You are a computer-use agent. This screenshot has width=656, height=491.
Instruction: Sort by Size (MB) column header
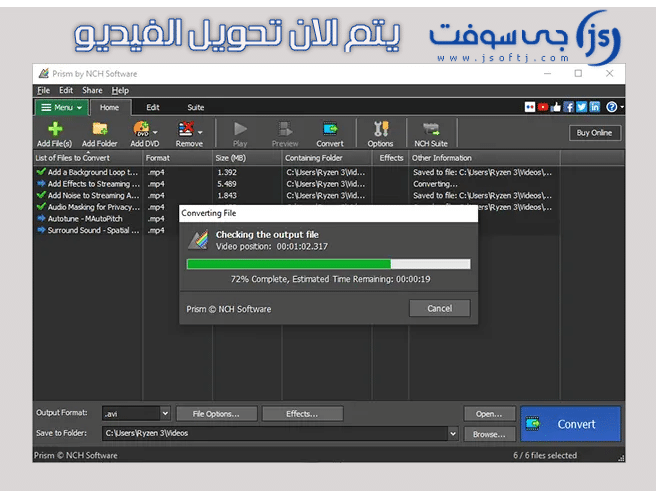tap(247, 158)
